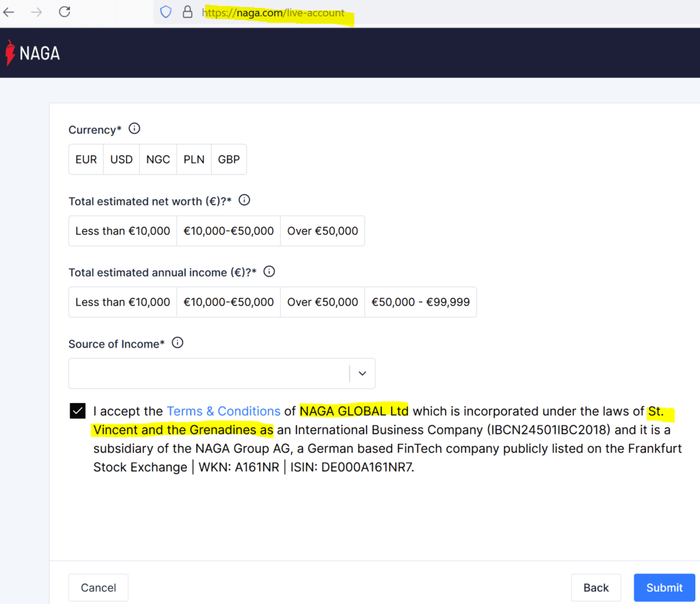Open tracking protection shield icon

tap(165, 12)
